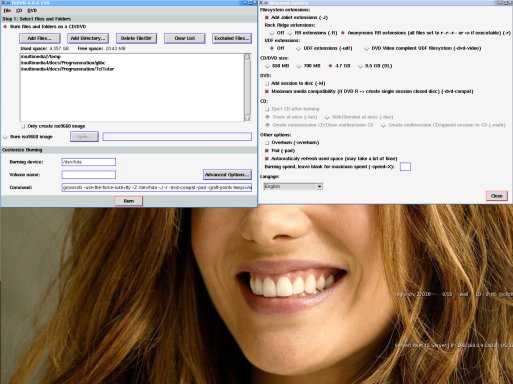Select the Burn iso9660 image radio option
This screenshot has width=513, height=384.
(5, 137)
